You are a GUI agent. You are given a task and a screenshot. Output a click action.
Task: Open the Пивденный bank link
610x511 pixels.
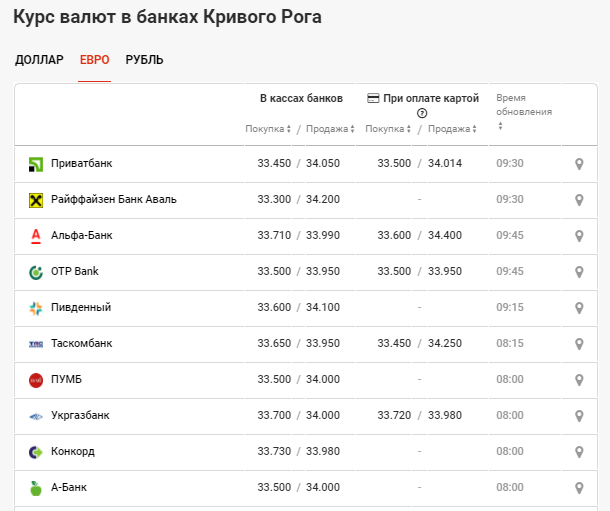tap(81, 308)
